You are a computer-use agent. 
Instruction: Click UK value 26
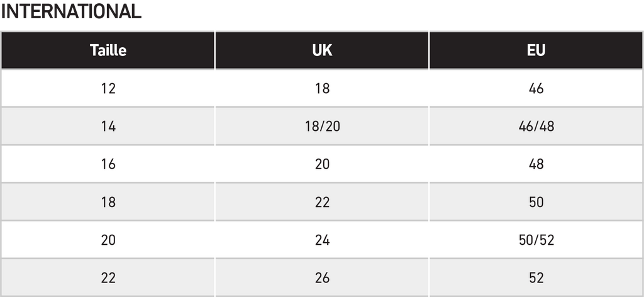point(322,277)
